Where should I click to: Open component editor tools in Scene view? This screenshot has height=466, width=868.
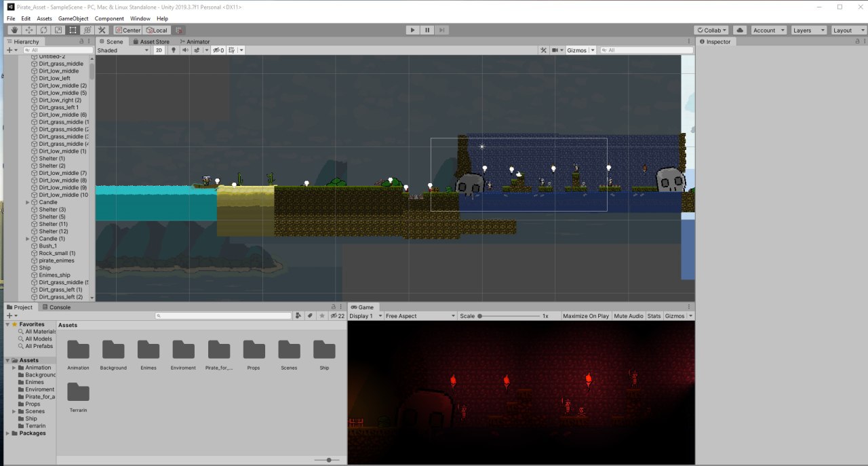click(543, 50)
